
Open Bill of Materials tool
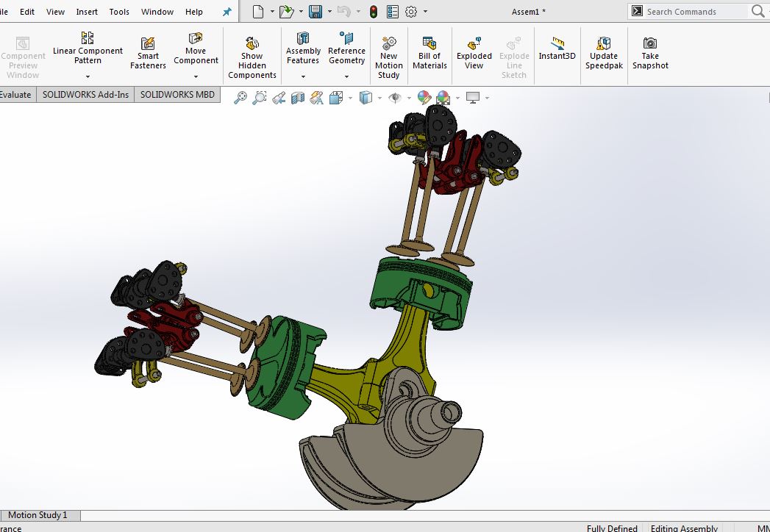429,53
